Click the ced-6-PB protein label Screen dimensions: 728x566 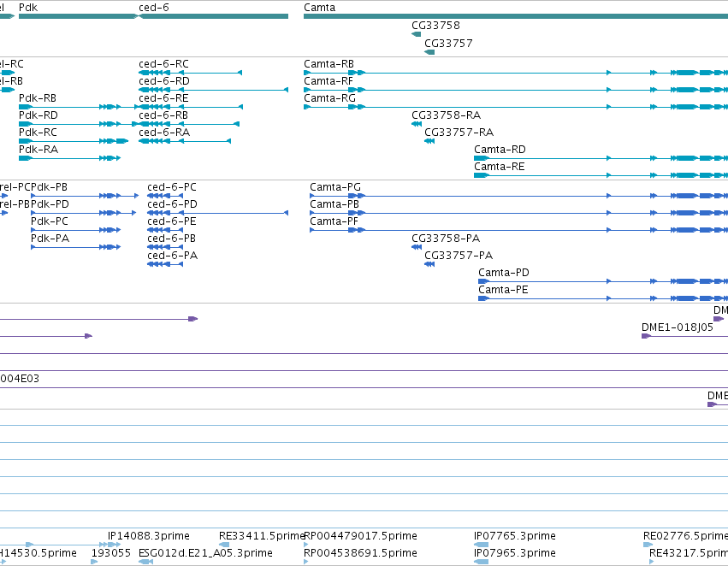tap(171, 239)
